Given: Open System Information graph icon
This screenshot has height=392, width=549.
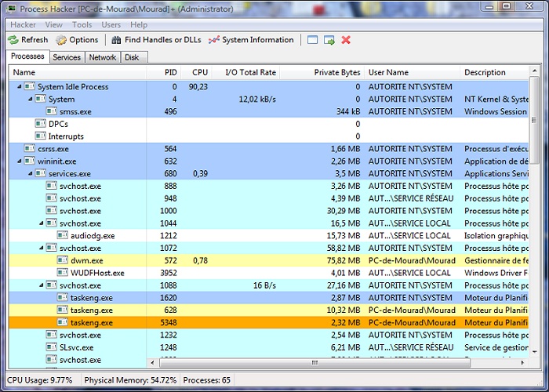Looking at the screenshot, I should point(214,40).
